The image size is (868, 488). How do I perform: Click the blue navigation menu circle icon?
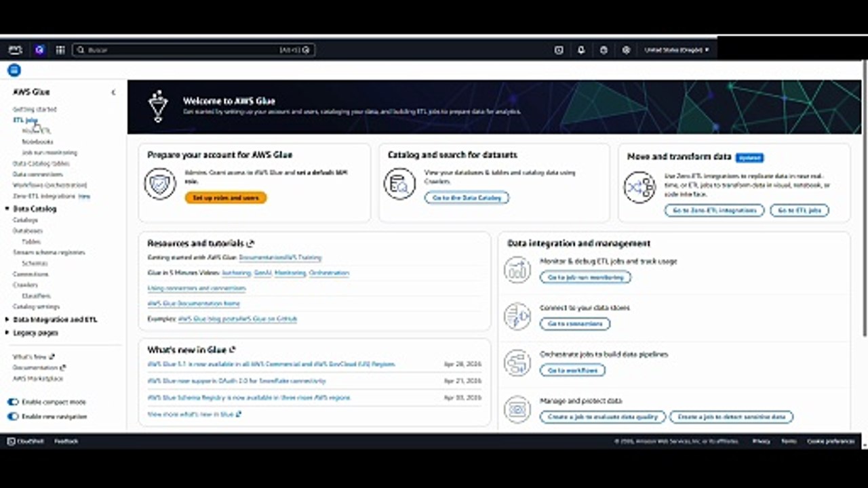pyautogui.click(x=14, y=70)
